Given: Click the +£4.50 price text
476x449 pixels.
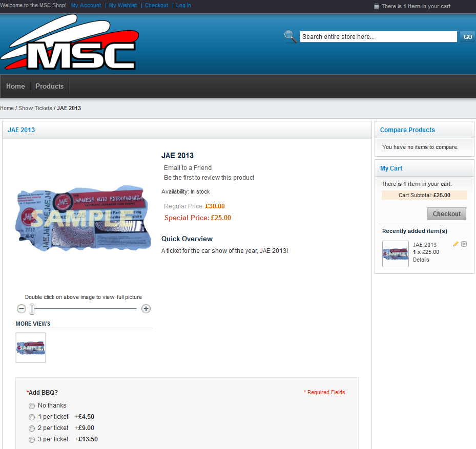Looking at the screenshot, I should tap(85, 417).
